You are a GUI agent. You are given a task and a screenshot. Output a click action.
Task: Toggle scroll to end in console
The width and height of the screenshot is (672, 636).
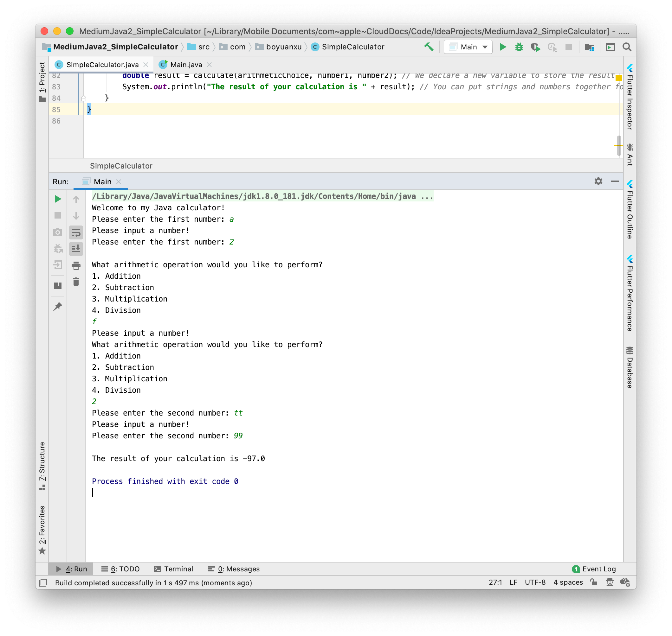[x=76, y=249]
